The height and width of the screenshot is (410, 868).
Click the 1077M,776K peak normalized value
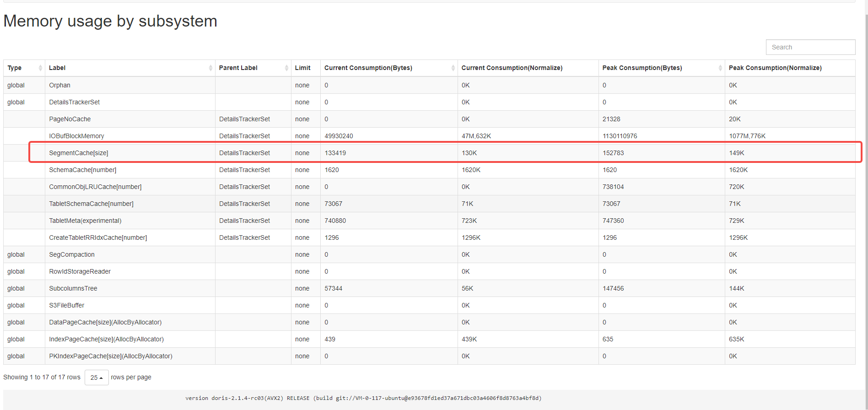[747, 136]
